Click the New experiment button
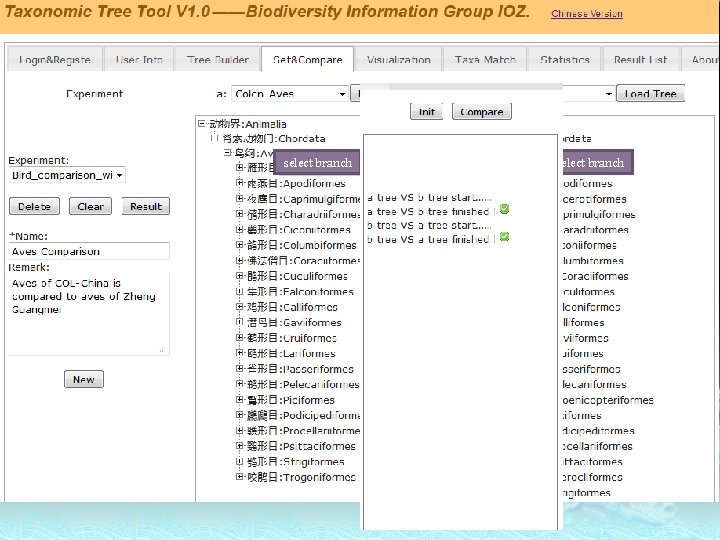This screenshot has width=720, height=540. (84, 379)
